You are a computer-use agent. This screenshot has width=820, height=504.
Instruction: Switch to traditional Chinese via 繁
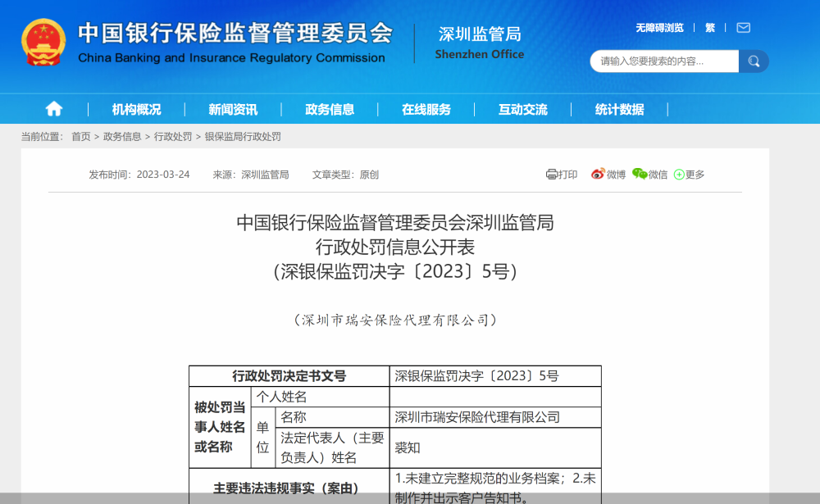pyautogui.click(x=709, y=28)
